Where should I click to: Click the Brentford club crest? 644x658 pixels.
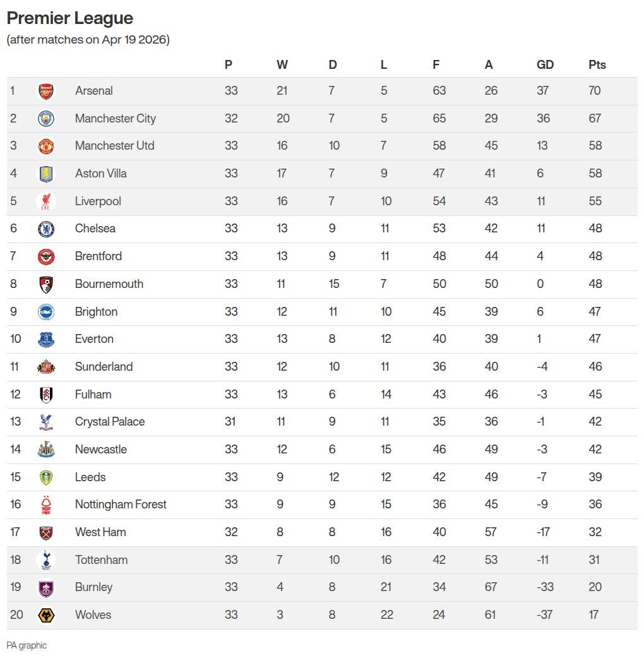46,256
